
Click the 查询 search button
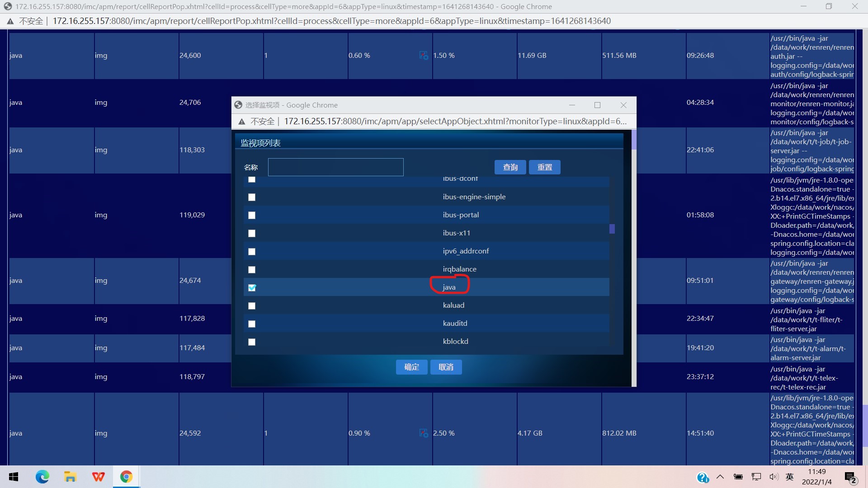tap(510, 167)
